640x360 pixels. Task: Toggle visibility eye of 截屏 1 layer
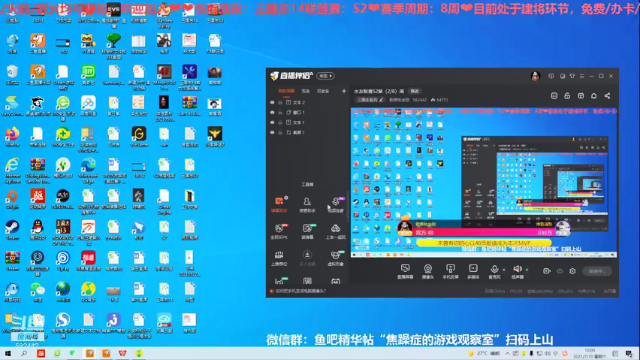[272, 132]
